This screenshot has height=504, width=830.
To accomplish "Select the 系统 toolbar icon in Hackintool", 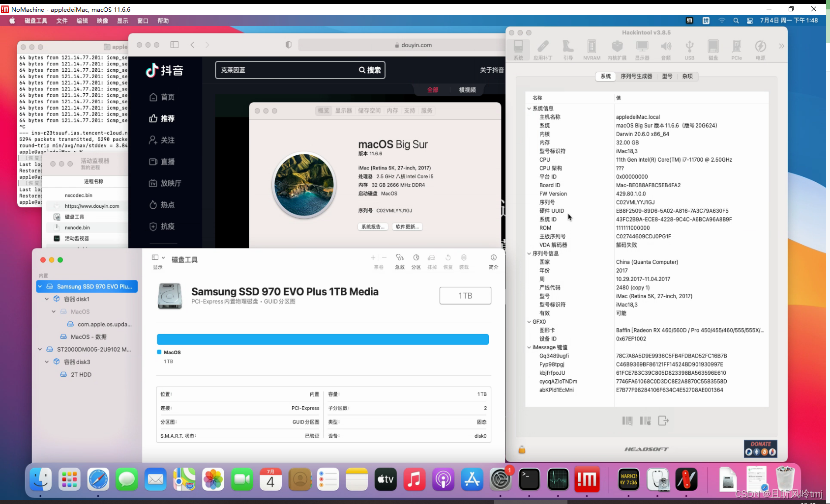I will (518, 50).
